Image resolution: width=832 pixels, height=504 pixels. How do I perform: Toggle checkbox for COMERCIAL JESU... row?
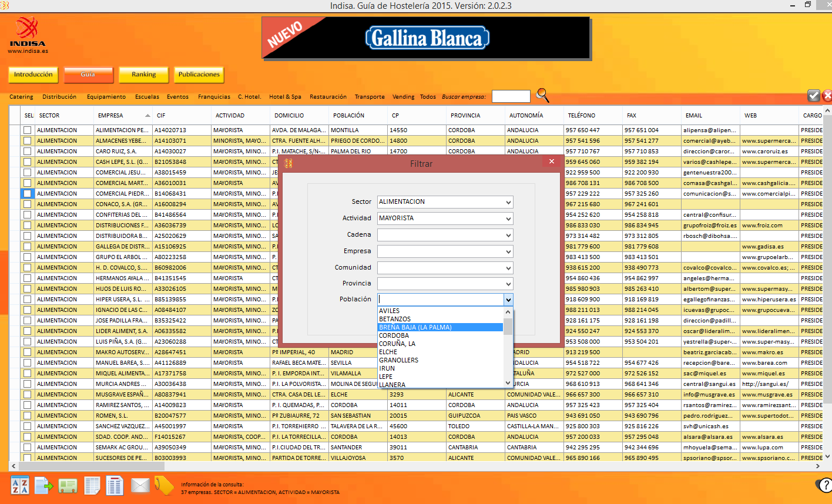coord(27,172)
